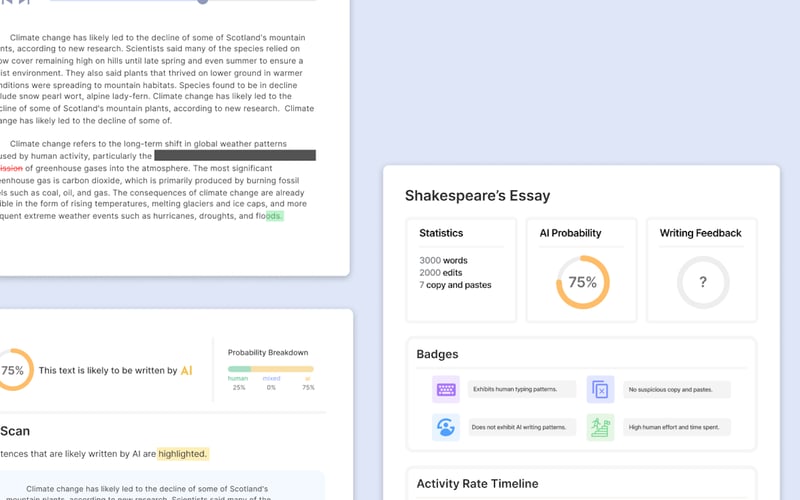Screen dimensions: 800x500
Task: Click the 'Badges' section heading
Action: [437, 354]
